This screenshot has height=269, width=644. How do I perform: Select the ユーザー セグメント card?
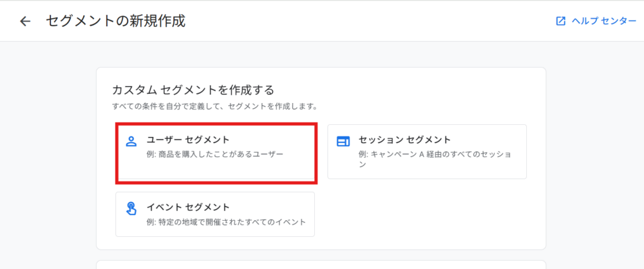215,153
